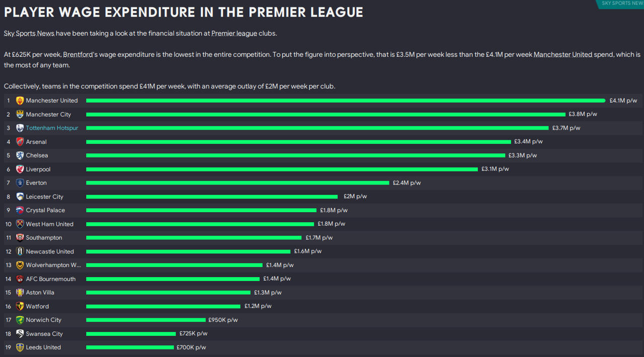Open the Tottenham Hotspur team link

tap(52, 128)
